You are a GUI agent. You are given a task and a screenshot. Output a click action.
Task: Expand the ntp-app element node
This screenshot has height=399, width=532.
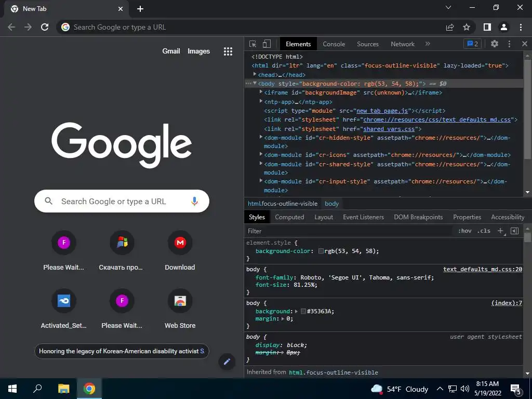coord(261,101)
